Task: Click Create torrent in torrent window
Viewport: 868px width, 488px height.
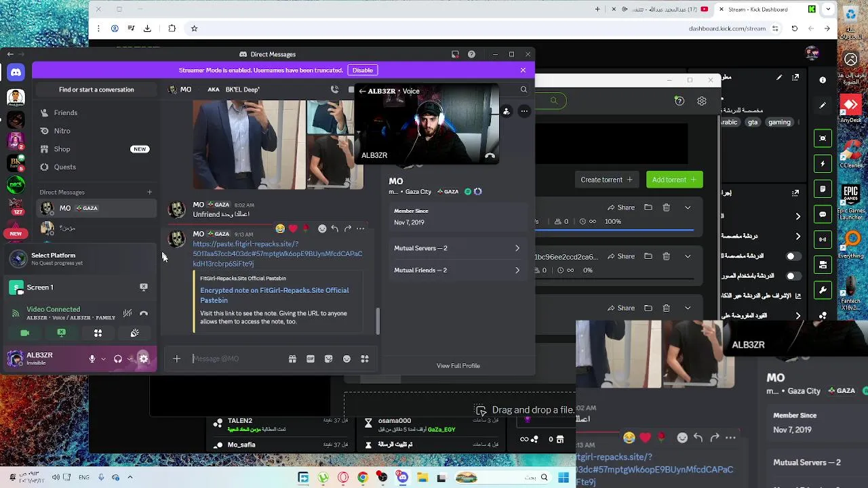Action: click(606, 180)
